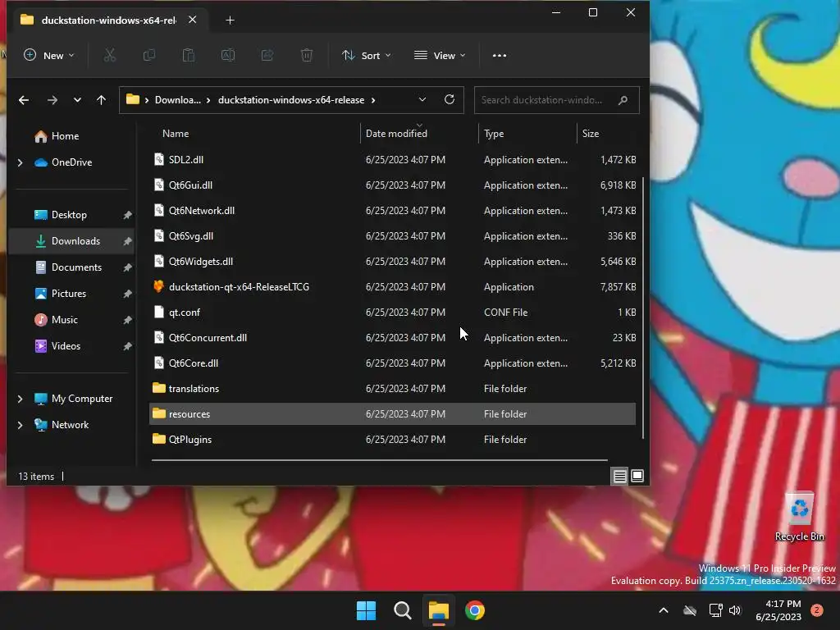
Task: Open the See more ellipsis menu
Action: tap(500, 55)
